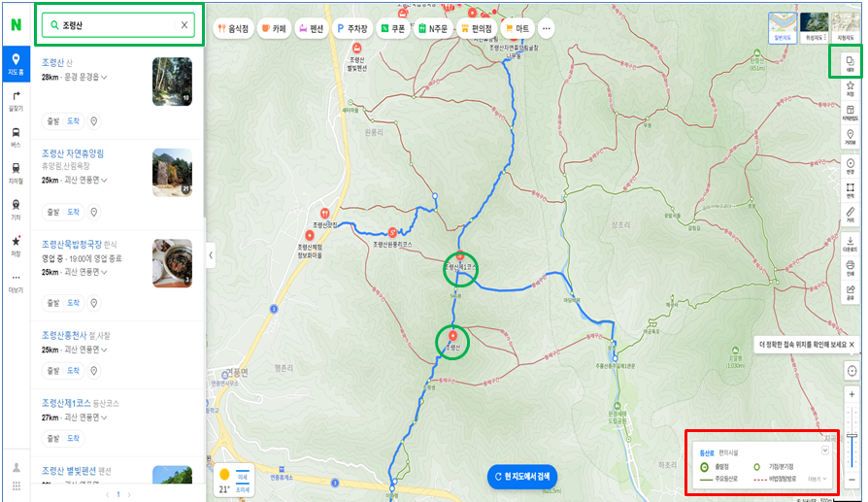Viewport: 868px width, 502px height.
Task: Open the 테마 (theme) layer tool
Action: tap(850, 64)
